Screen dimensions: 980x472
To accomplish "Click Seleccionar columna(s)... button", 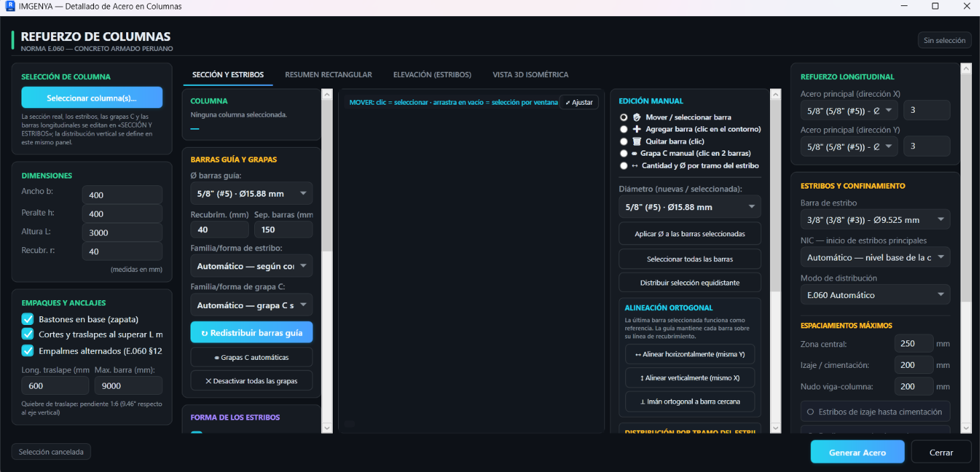I will [x=92, y=98].
